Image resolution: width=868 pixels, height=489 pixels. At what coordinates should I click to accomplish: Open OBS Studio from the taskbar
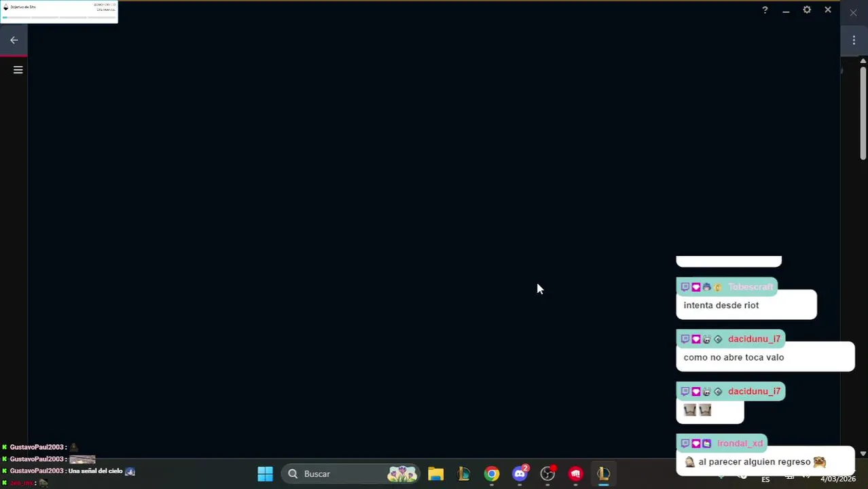click(x=548, y=474)
